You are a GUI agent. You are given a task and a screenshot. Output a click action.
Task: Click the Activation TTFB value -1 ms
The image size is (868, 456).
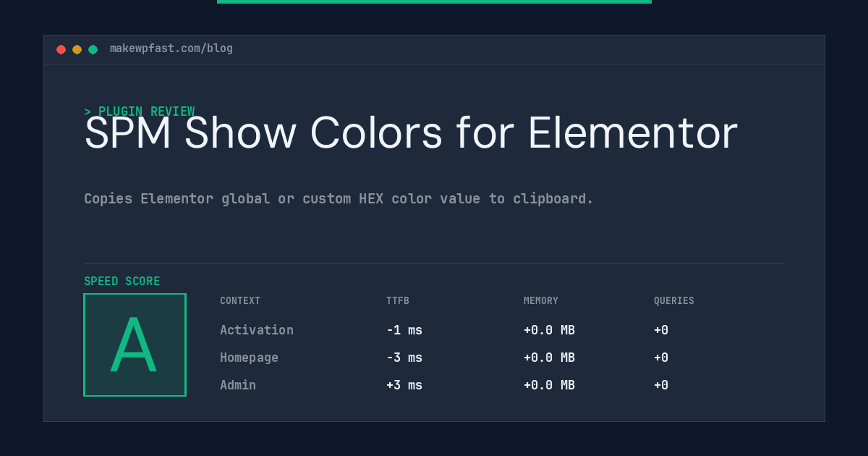(x=404, y=330)
